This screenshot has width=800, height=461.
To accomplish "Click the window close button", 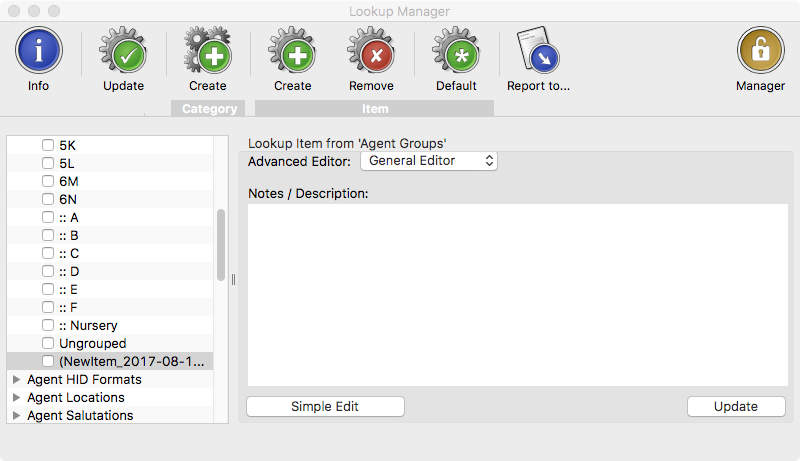I will [x=14, y=11].
